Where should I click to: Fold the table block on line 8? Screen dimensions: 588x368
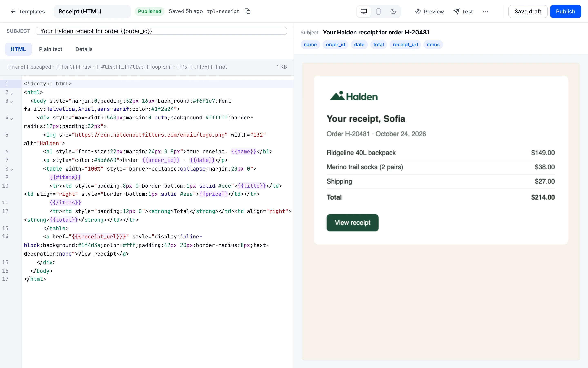[12, 169]
